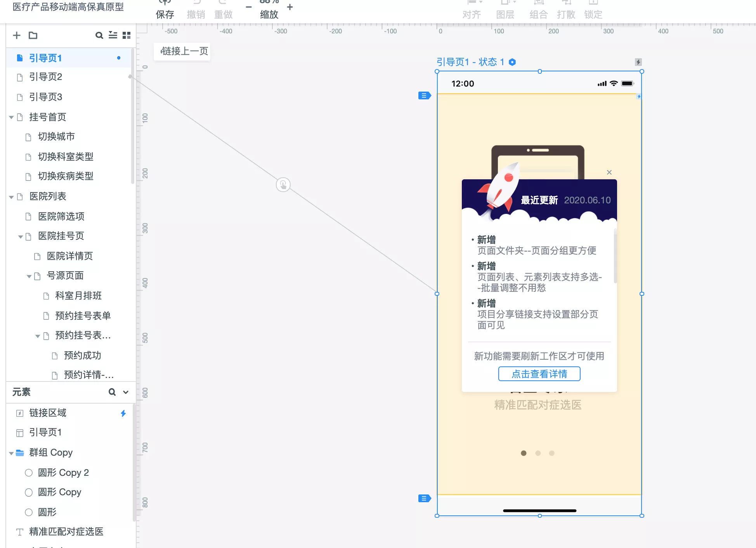Image resolution: width=756 pixels, height=548 pixels.
Task: Select the third carousel indicator dot
Action: [552, 453]
